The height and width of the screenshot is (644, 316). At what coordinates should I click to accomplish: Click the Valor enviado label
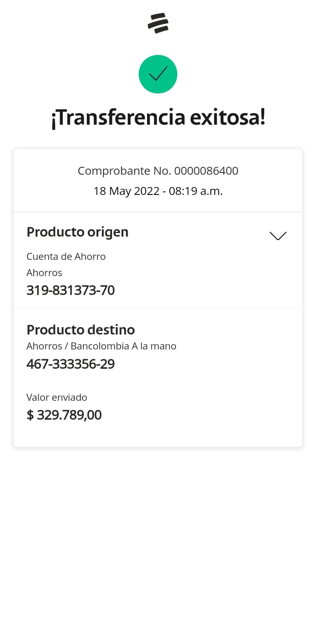(57, 397)
